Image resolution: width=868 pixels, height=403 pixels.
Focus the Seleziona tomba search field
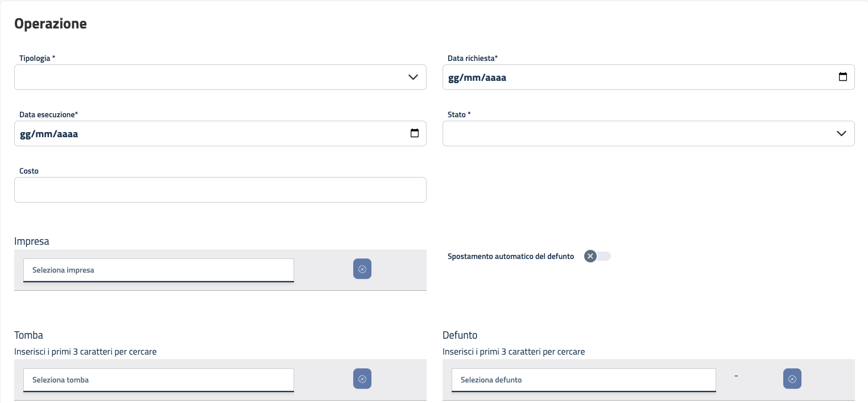(x=158, y=380)
